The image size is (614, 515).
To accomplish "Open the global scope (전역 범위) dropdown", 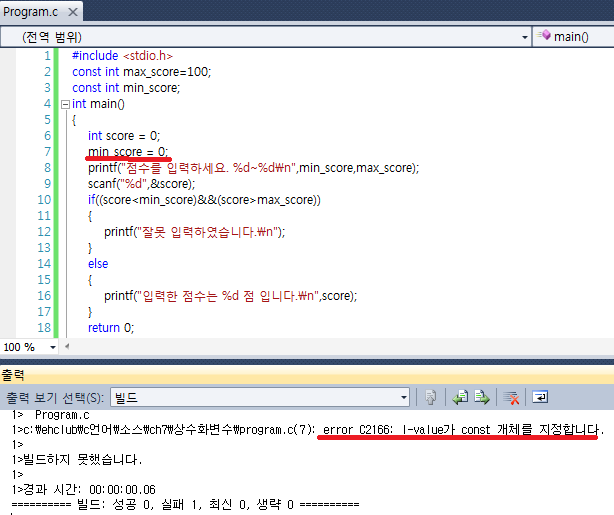I will click(265, 37).
